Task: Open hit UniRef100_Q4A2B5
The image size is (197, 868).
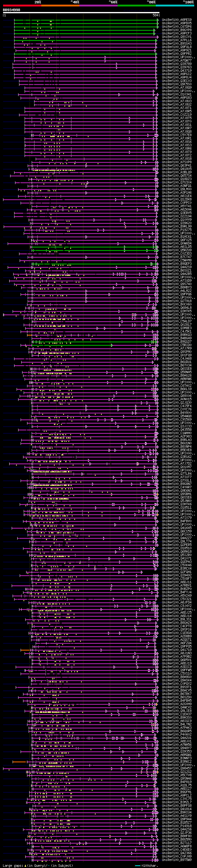Action: click(177, 274)
